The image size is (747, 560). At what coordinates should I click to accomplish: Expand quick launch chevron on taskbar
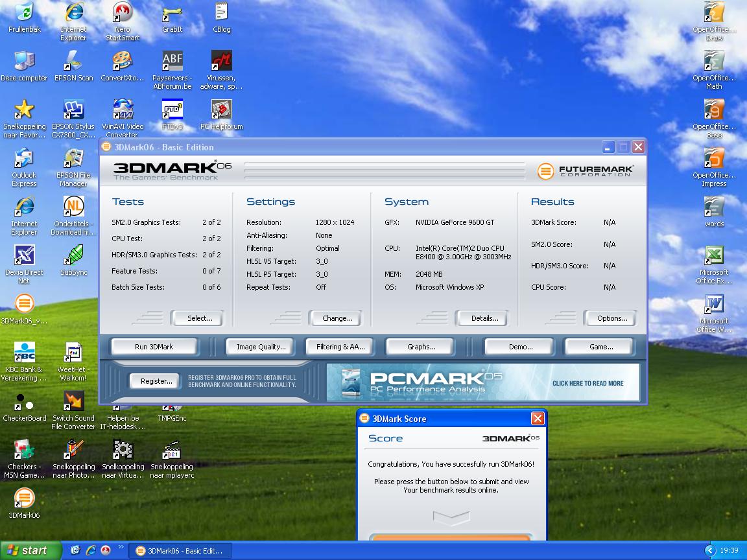121,547
